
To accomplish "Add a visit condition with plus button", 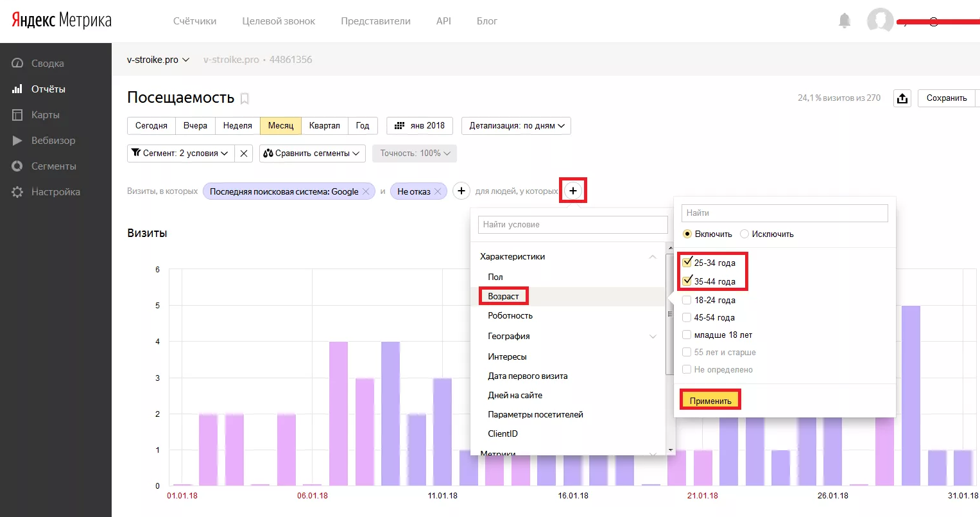I will coord(461,191).
